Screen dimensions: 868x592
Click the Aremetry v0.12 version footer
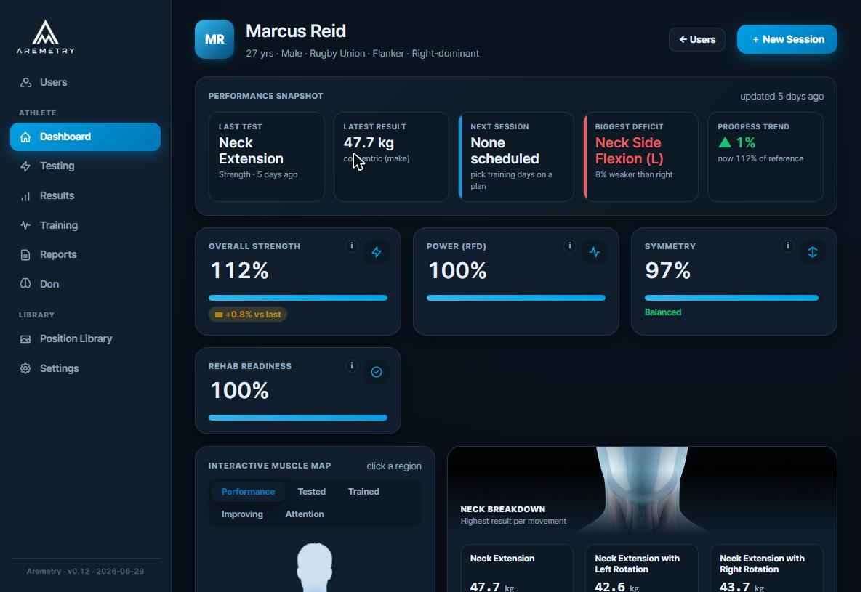tap(85, 572)
